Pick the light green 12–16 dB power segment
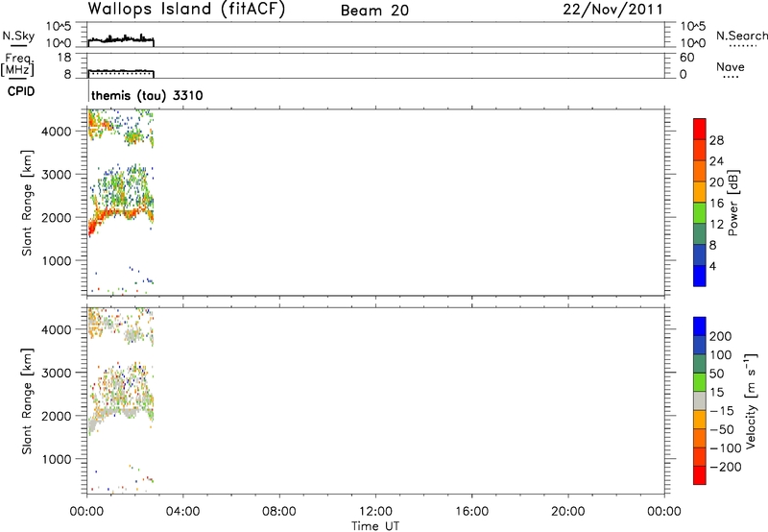This screenshot has height=532, width=768. pos(700,212)
